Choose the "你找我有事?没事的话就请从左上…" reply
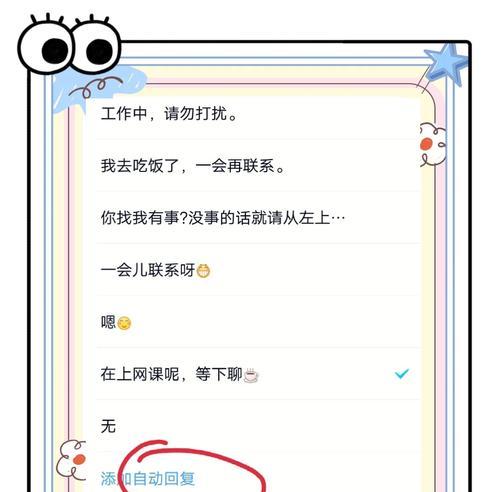The height and width of the screenshot is (492, 500). (257, 218)
